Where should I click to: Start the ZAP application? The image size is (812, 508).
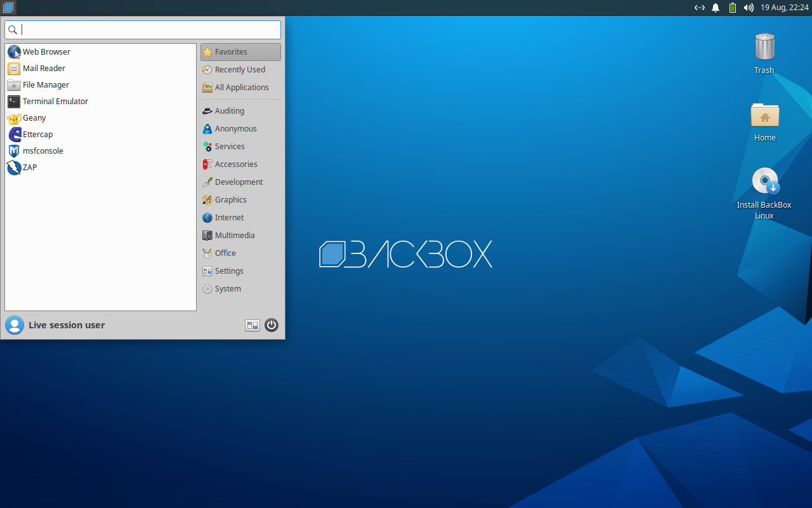[x=29, y=167]
